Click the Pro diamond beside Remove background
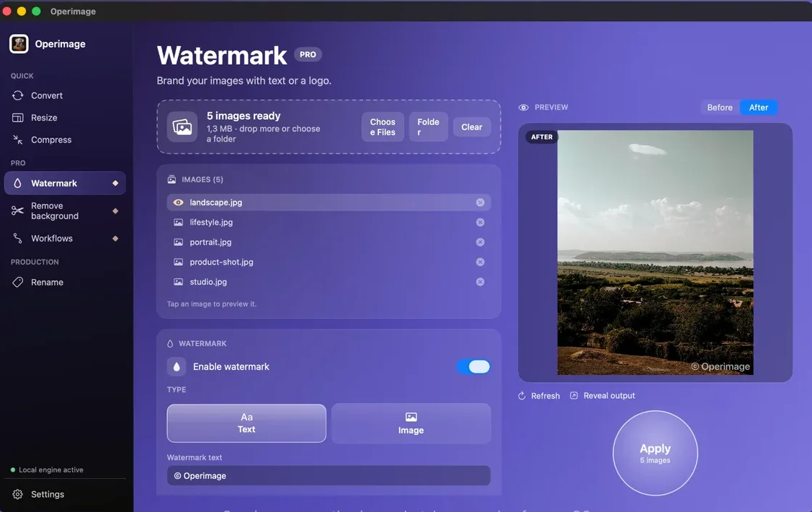The height and width of the screenshot is (512, 812). tap(115, 211)
